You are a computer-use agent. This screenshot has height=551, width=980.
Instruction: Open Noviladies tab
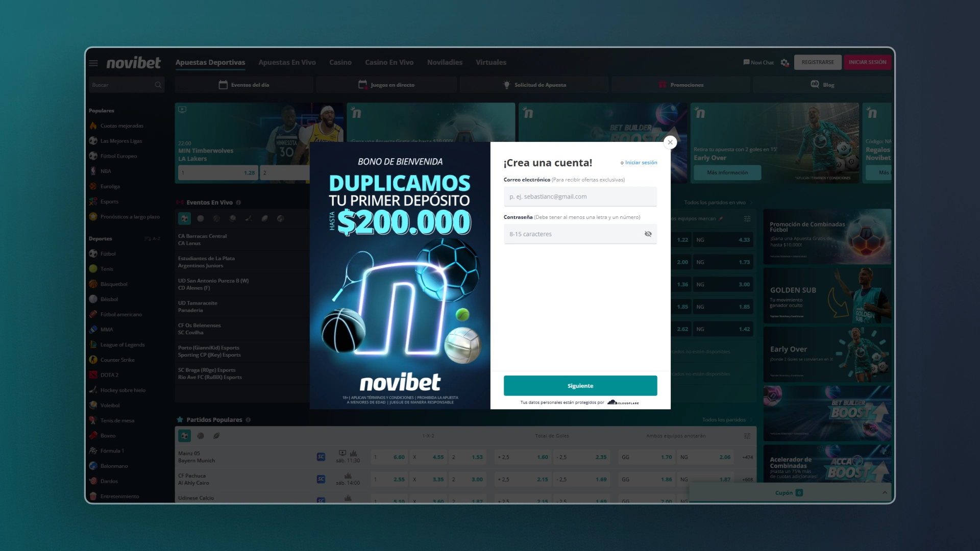[445, 63]
